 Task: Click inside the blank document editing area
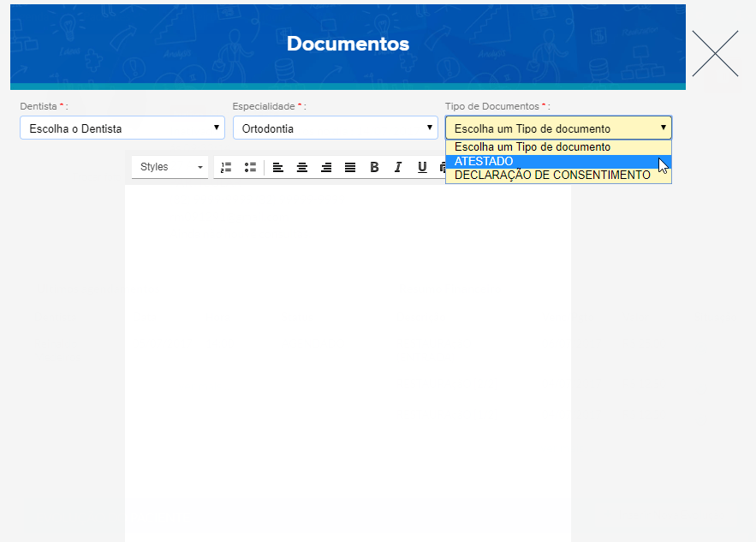click(348, 364)
